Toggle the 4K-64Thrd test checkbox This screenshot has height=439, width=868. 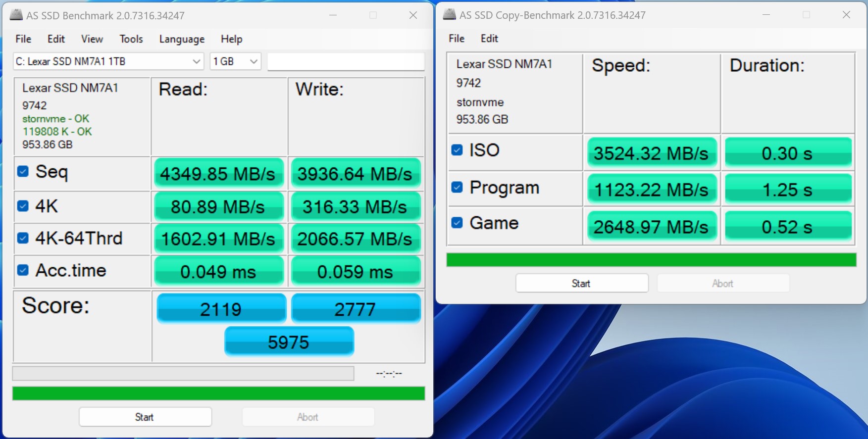click(23, 238)
